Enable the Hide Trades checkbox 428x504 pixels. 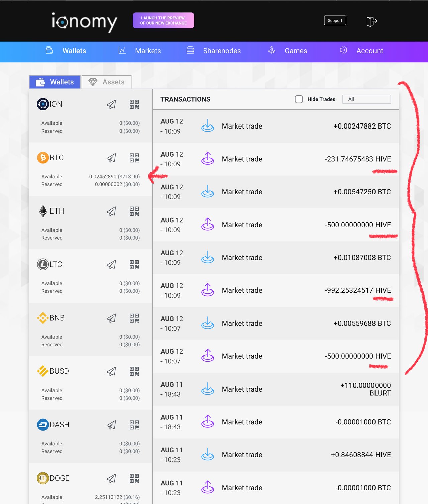point(299,99)
